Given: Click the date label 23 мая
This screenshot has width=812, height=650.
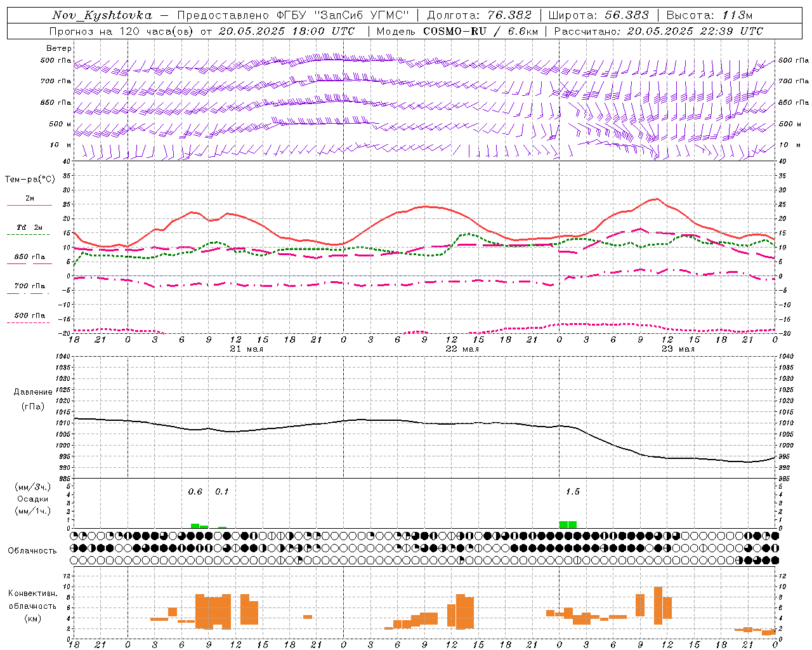Looking at the screenshot, I should click(678, 349).
